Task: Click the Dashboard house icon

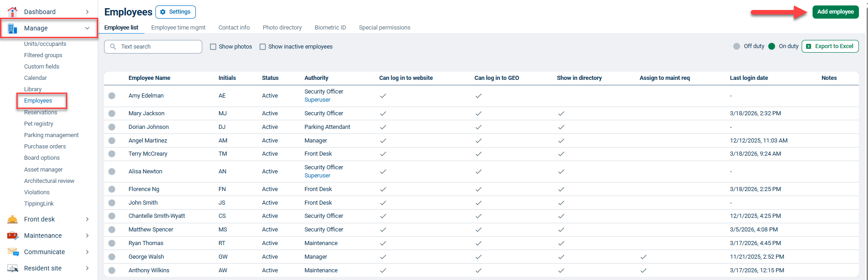Action: [13, 12]
